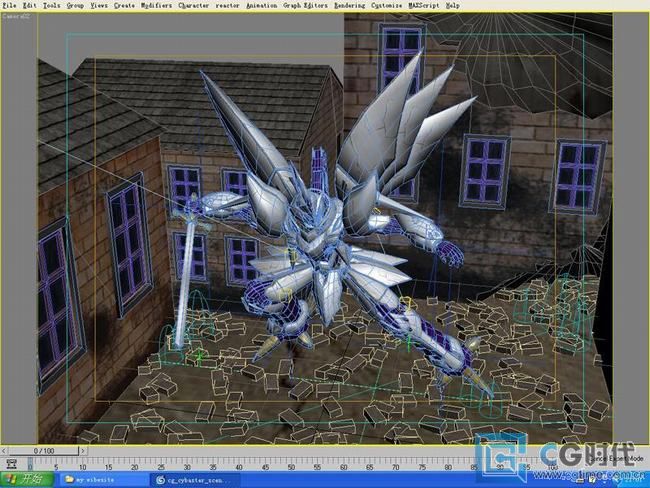650x488 pixels.
Task: Open the Customize menu
Action: pyautogui.click(x=386, y=5)
